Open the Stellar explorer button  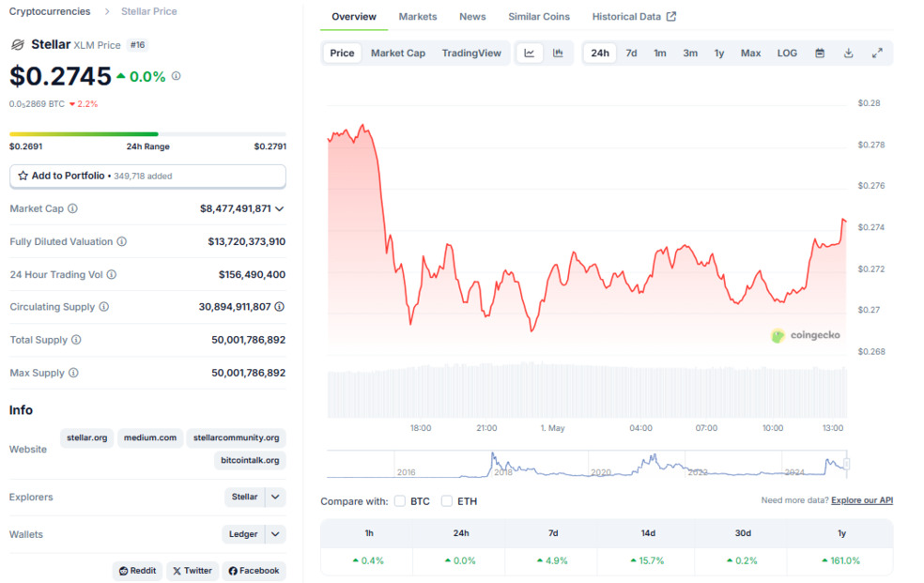244,497
